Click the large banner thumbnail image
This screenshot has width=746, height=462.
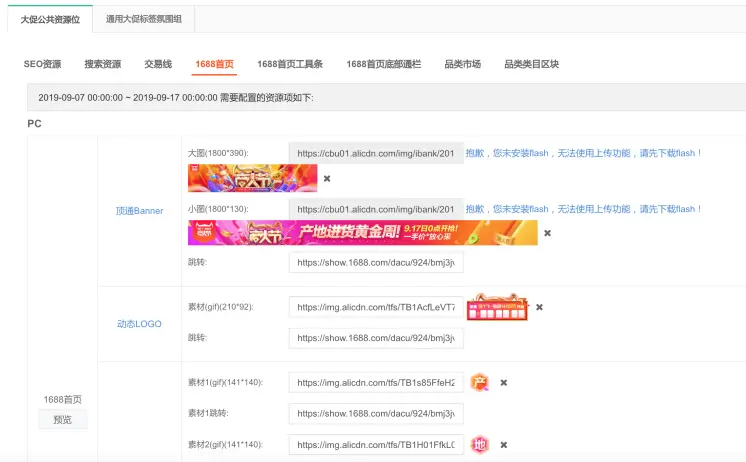pyautogui.click(x=253, y=178)
